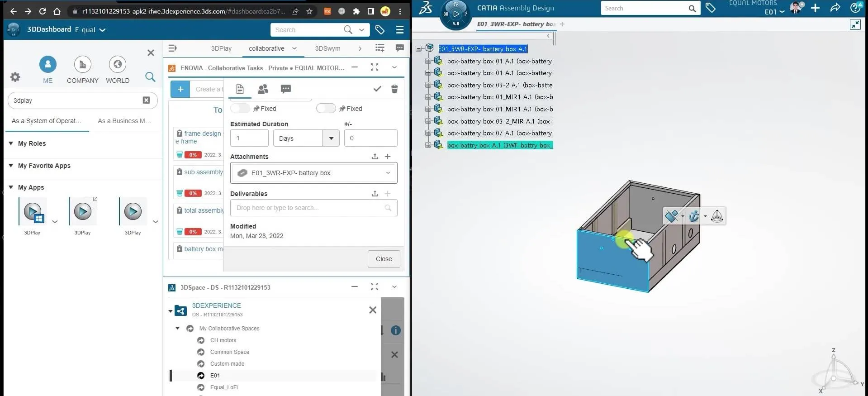
Task: Collapse the My Favorite Apps section
Action: (11, 165)
